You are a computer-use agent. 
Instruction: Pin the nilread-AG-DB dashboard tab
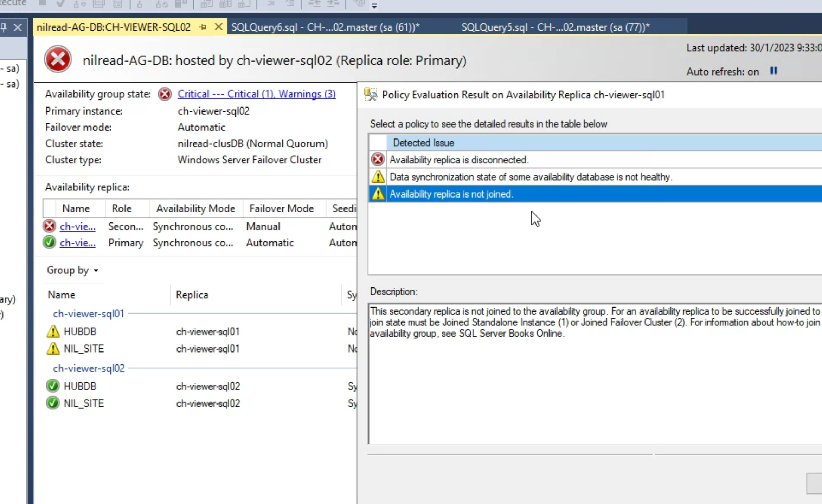(203, 27)
